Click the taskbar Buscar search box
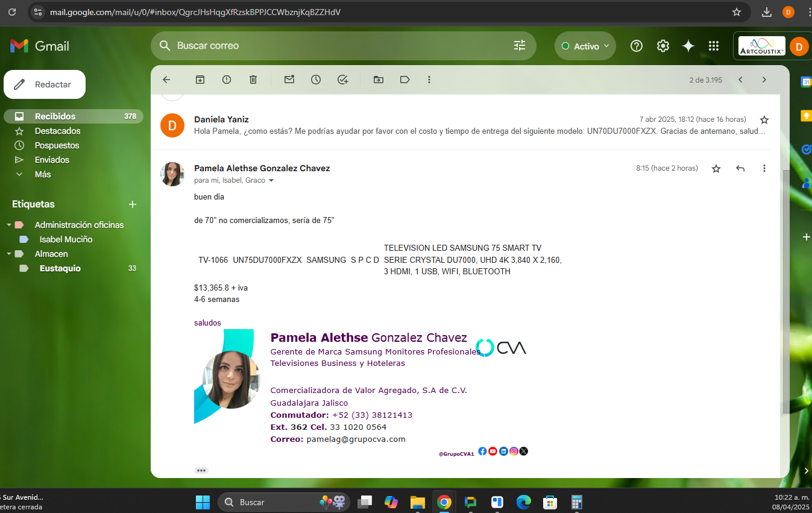The width and height of the screenshot is (812, 513). (x=285, y=502)
